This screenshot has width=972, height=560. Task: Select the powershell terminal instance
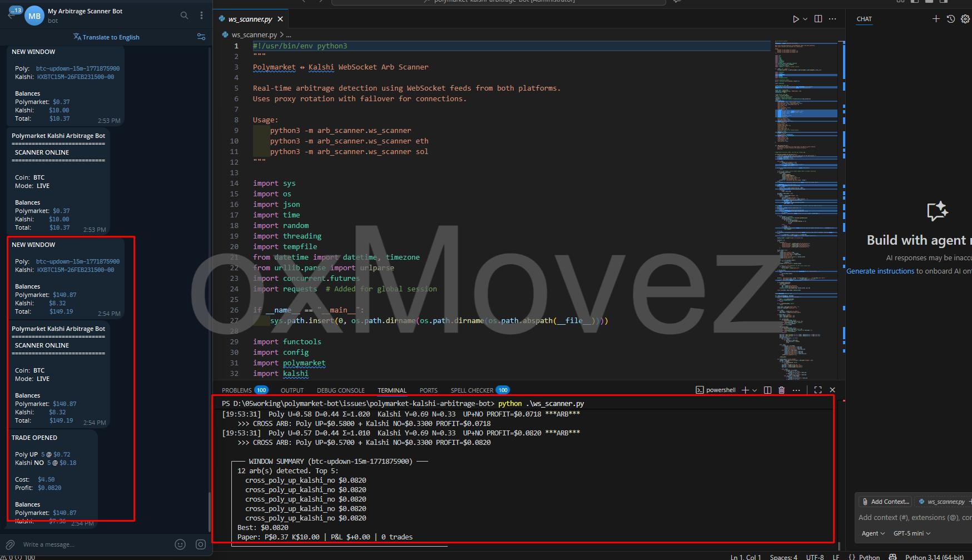(716, 390)
